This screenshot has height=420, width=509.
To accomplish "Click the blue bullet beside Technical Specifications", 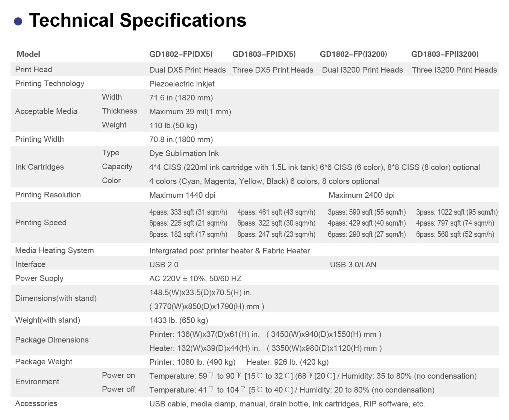I will coord(18,21).
